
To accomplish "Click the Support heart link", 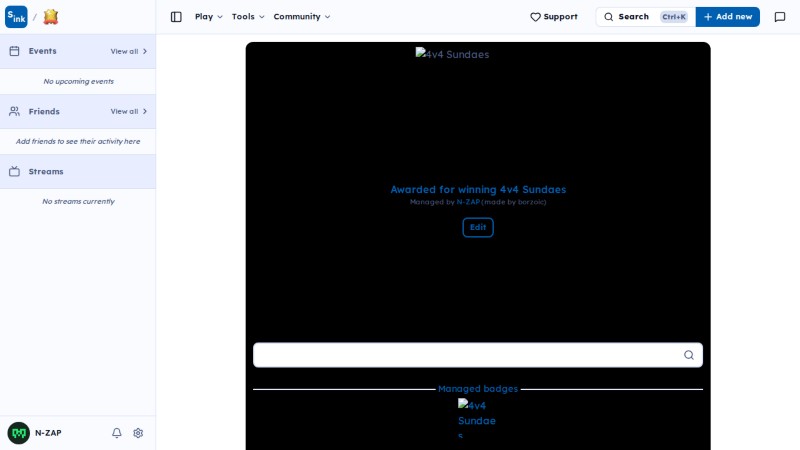I will [x=554, y=17].
